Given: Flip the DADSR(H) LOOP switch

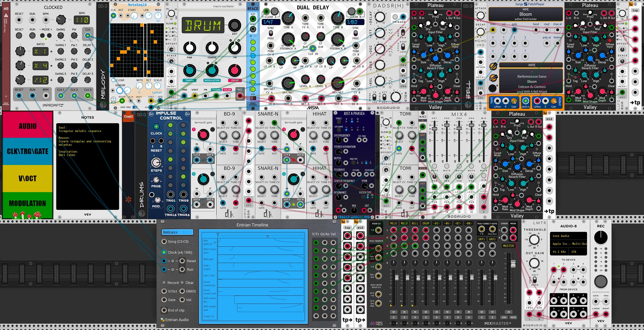Looking at the screenshot, I should pyautogui.click(x=403, y=47).
